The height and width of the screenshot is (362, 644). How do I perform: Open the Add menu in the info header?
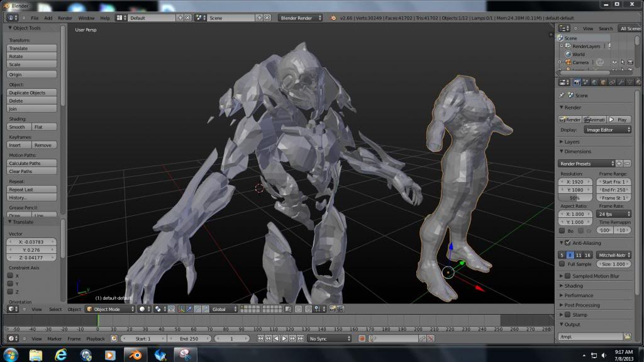coord(48,18)
